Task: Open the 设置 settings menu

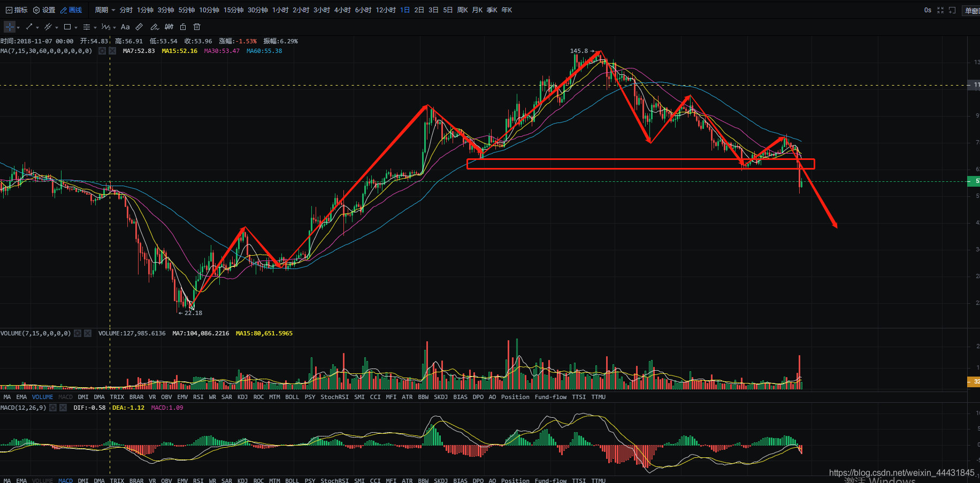Action: 44,10
